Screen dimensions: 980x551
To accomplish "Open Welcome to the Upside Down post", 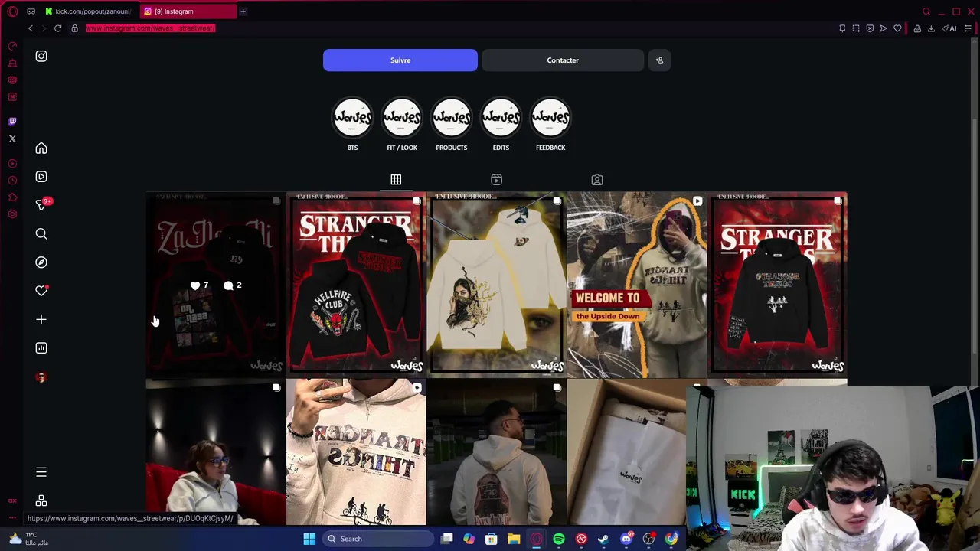I will 637,285.
